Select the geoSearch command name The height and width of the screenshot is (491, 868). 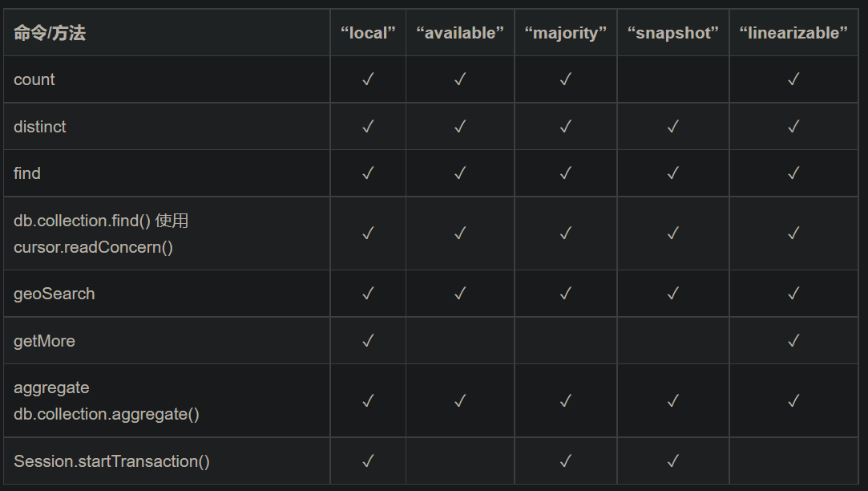pos(55,294)
